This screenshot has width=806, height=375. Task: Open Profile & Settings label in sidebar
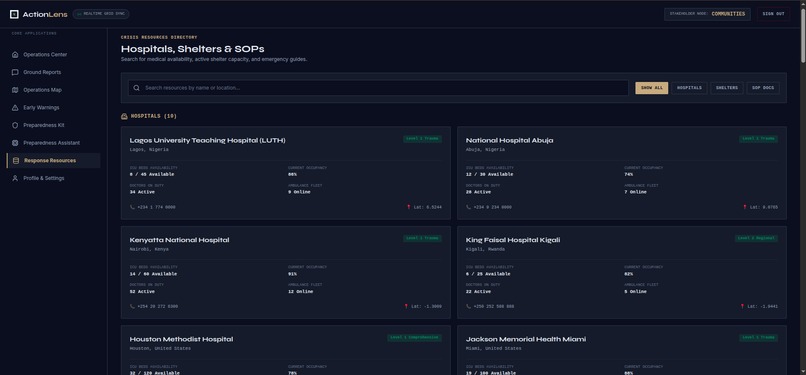pyautogui.click(x=44, y=178)
